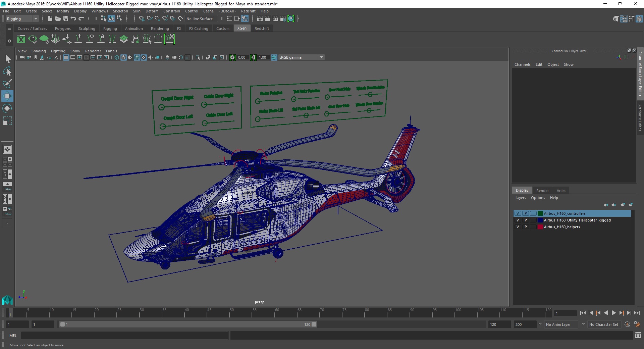Toggle viewport grid display button
This screenshot has height=349, width=644.
tap(66, 57)
